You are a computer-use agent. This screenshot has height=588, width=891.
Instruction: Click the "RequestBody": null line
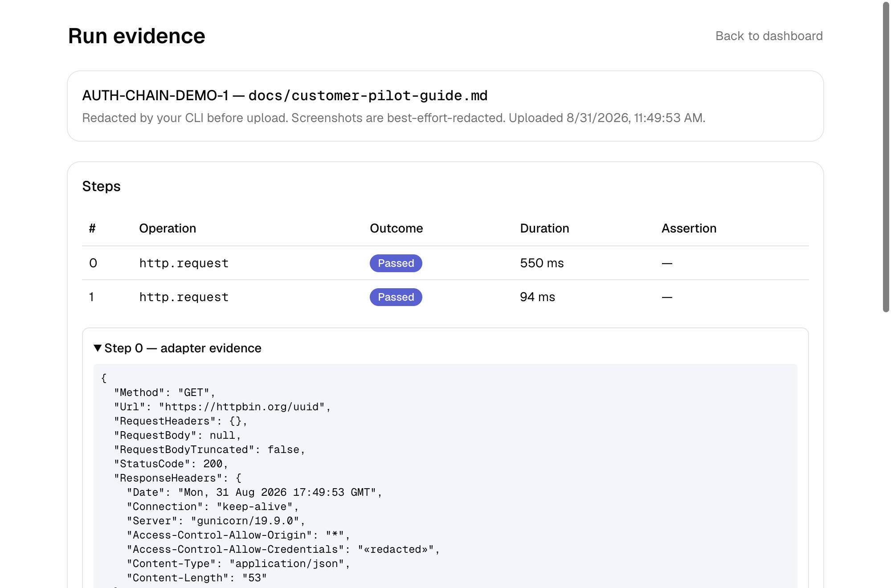pyautogui.click(x=177, y=435)
